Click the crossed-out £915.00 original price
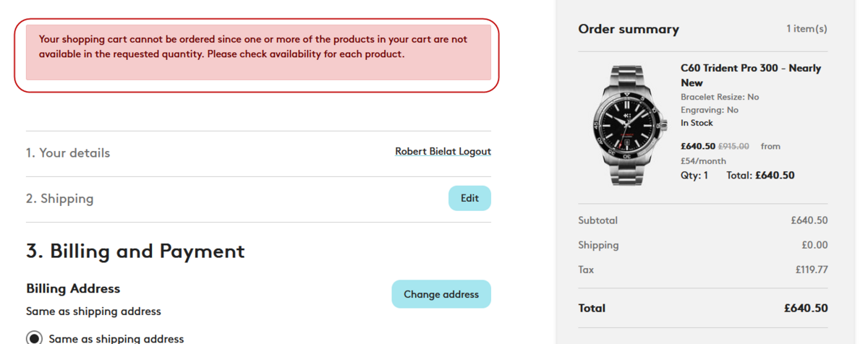 (733, 146)
